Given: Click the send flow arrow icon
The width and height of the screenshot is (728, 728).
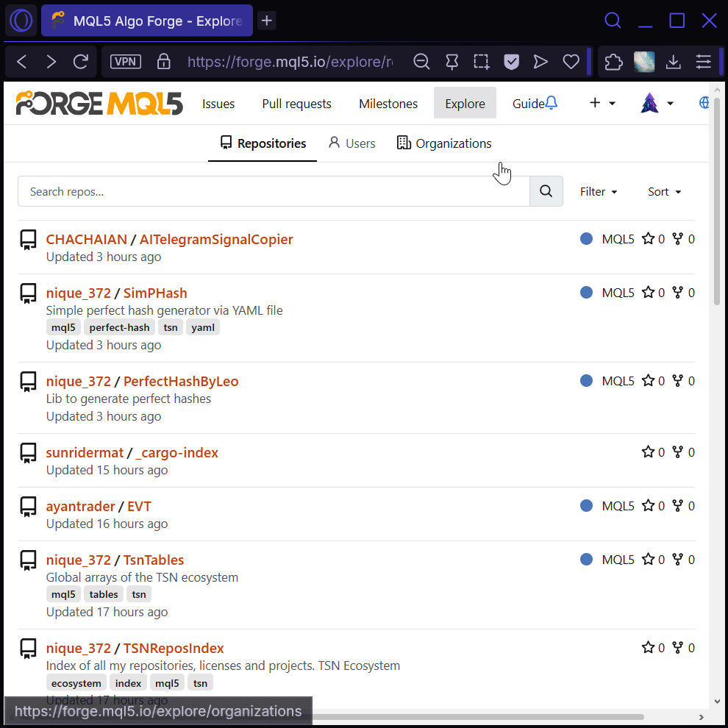Looking at the screenshot, I should click(540, 61).
